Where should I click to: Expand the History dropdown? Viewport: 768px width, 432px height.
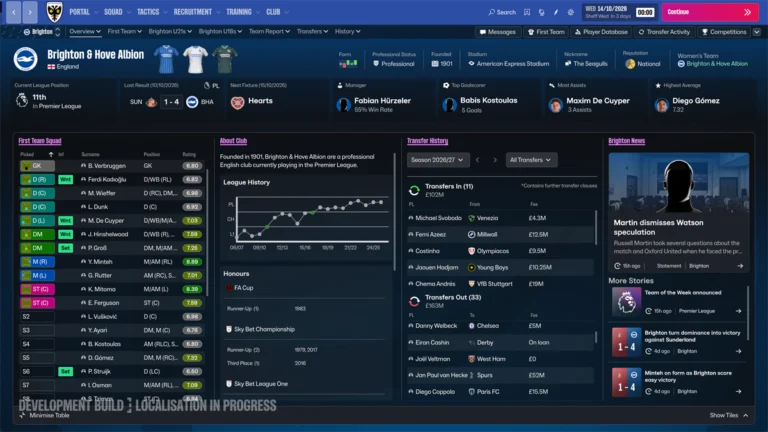pyautogui.click(x=347, y=31)
